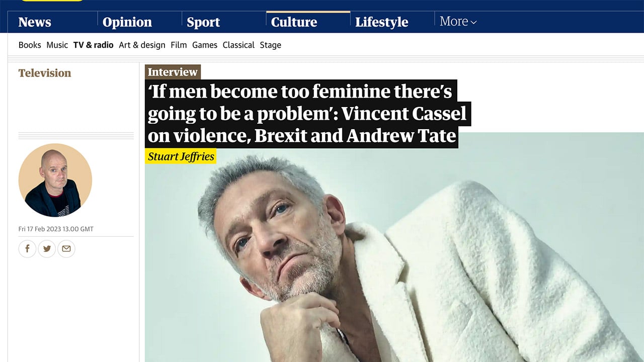Navigate to Games subsection
The width and height of the screenshot is (644, 362).
click(x=205, y=45)
